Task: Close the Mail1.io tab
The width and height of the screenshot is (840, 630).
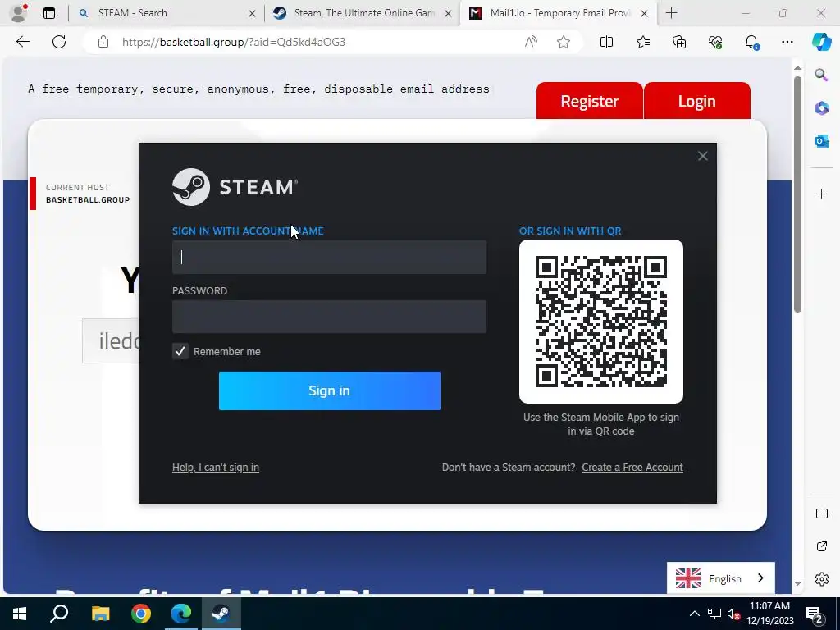Action: (x=645, y=13)
